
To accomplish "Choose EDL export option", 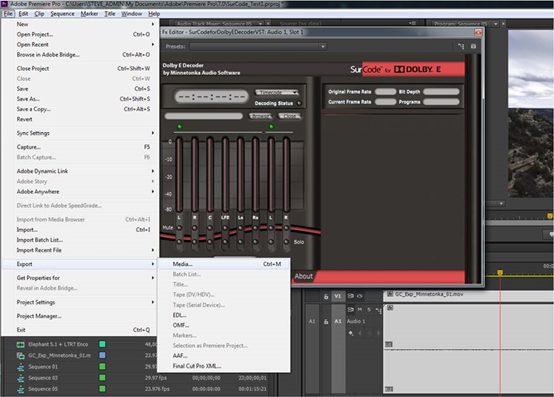I will click(224, 315).
